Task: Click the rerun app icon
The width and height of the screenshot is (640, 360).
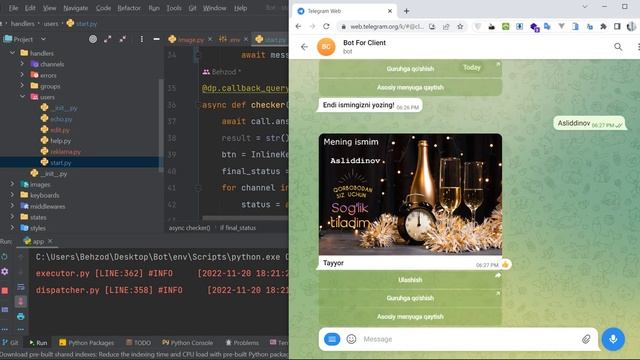Action: 4,256
